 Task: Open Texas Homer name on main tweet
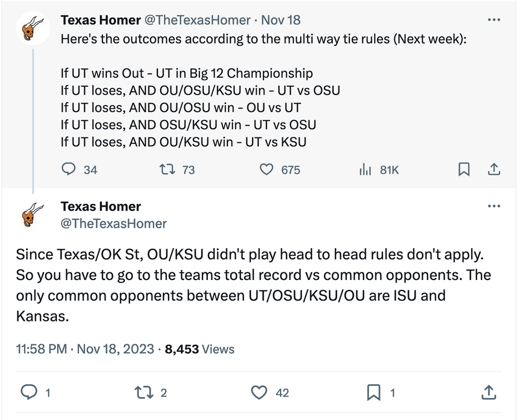point(101,207)
